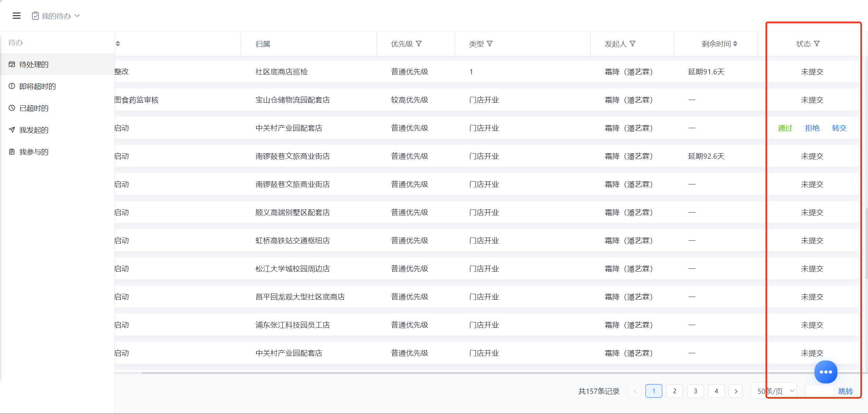Expand the 我的待办 dropdown chevron
This screenshot has width=868, height=414.
click(x=77, y=16)
